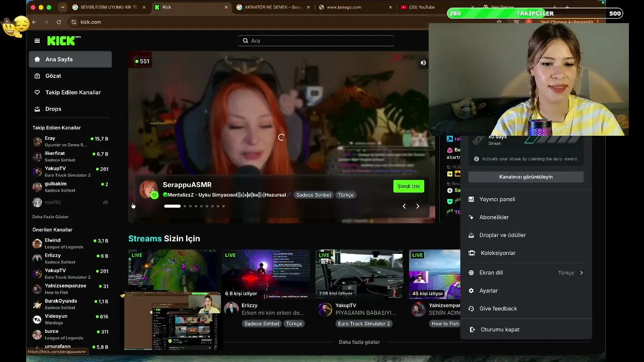Click the Türkçe tag on featured stream
644x362 pixels.
click(346, 195)
